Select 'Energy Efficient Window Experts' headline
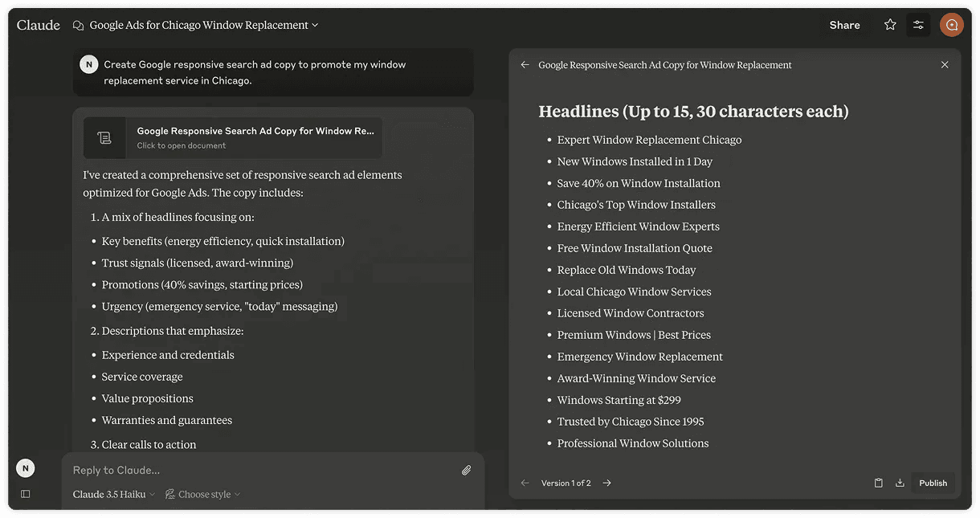Screen dimensions: 980x518 (638, 226)
